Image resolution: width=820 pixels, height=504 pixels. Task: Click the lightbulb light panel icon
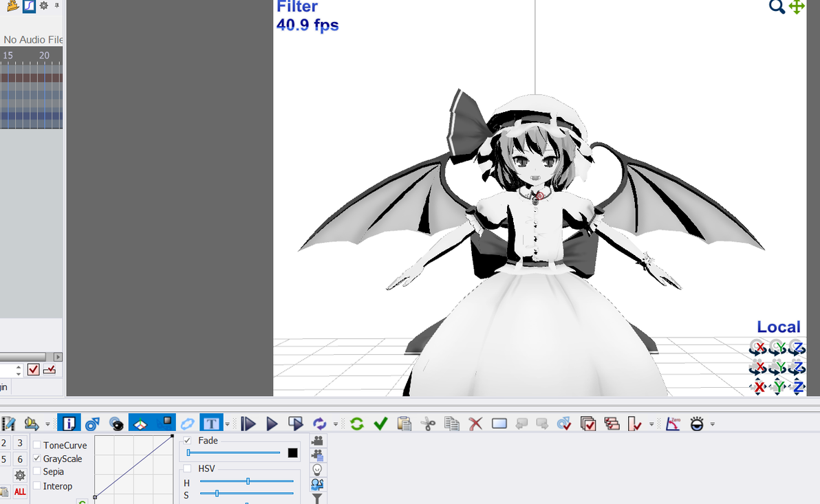[x=317, y=470]
